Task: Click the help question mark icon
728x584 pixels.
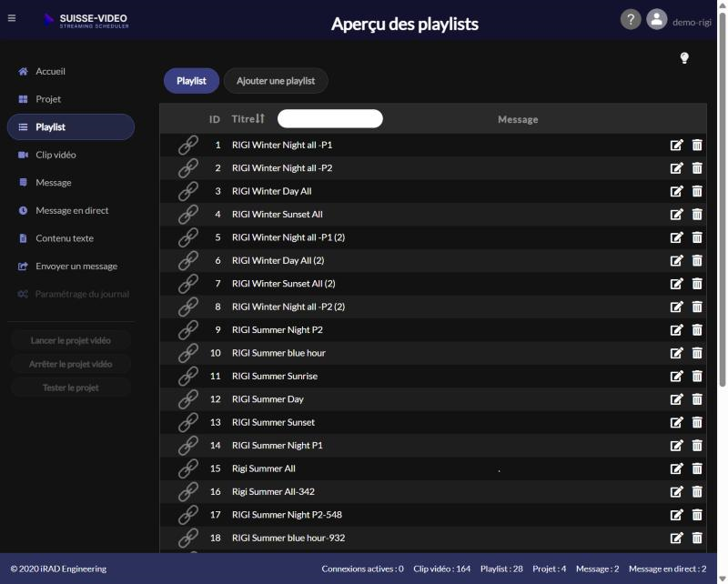Action: [x=630, y=19]
